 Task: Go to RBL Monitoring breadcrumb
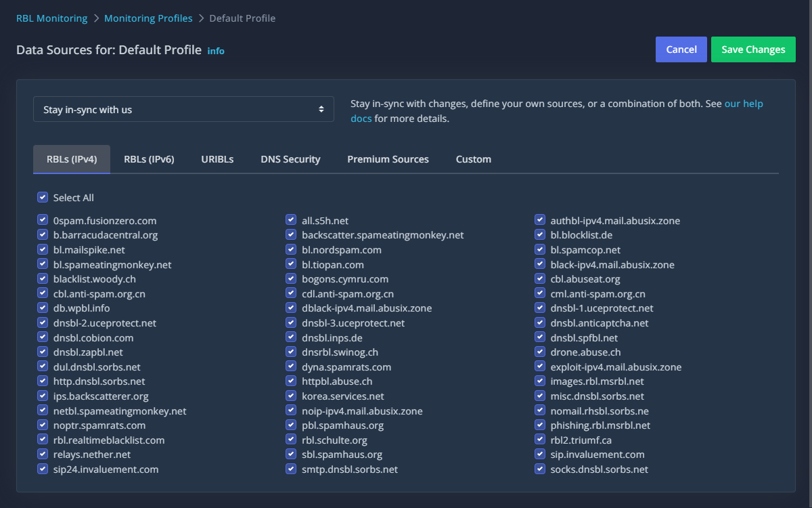(51, 18)
